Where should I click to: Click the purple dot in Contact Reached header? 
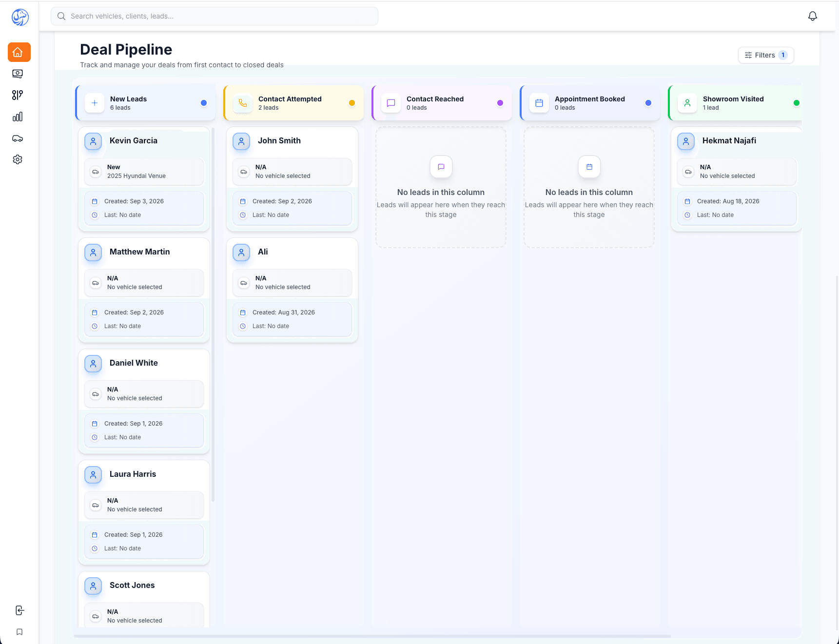500,103
